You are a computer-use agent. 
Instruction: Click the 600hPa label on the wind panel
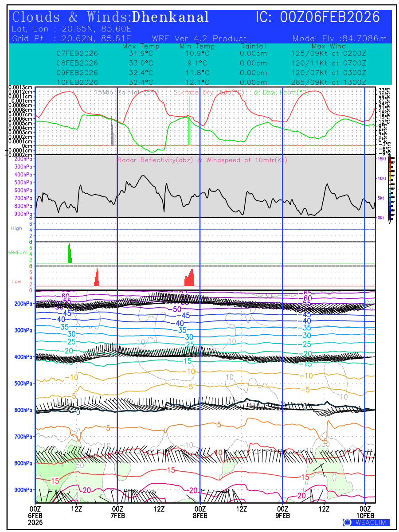(x=22, y=410)
